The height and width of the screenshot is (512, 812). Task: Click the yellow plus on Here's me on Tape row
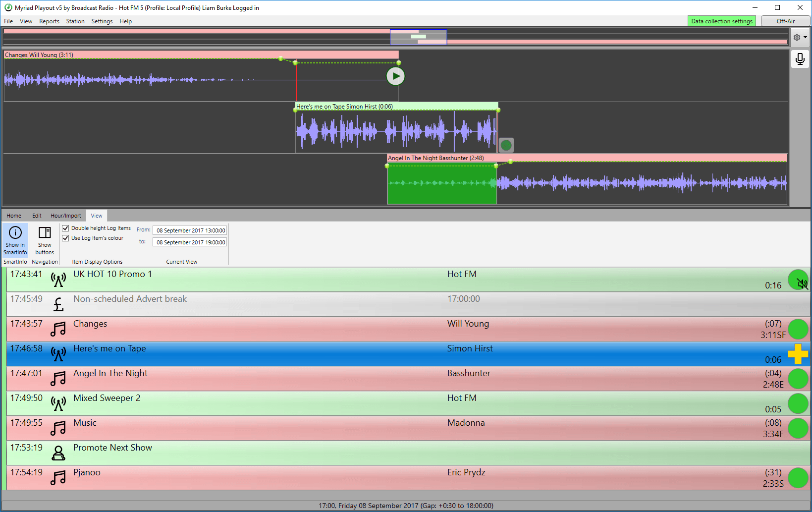[798, 354]
